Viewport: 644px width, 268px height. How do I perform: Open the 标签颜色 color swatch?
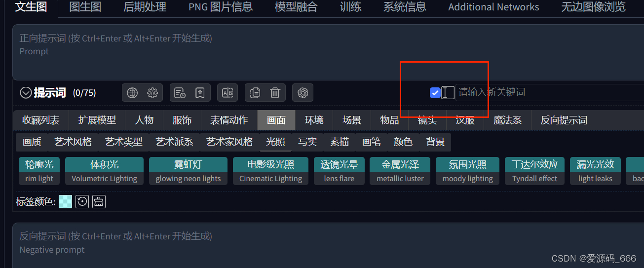(x=65, y=201)
